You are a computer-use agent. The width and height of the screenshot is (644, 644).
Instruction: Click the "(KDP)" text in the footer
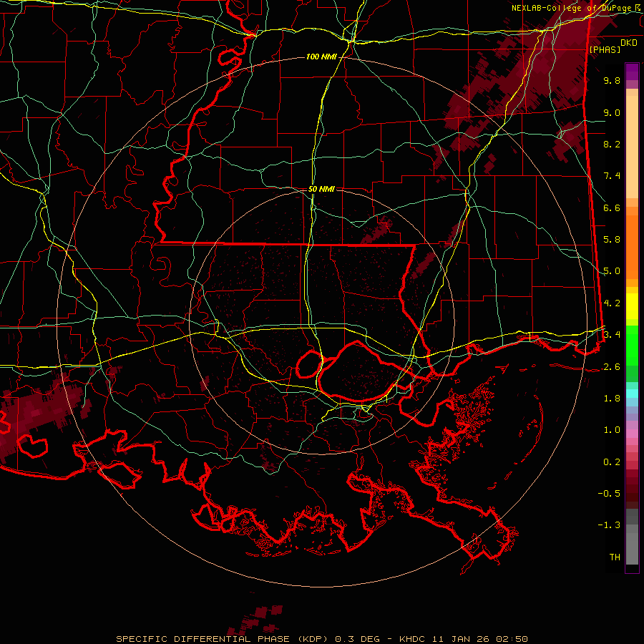click(x=313, y=639)
